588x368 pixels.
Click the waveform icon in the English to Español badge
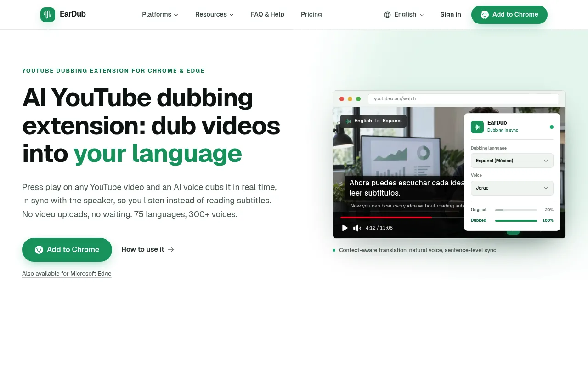click(x=348, y=121)
